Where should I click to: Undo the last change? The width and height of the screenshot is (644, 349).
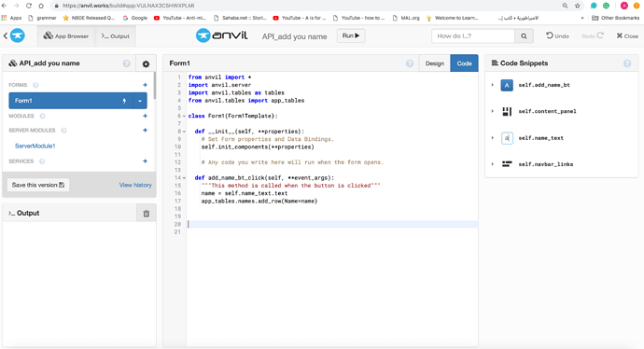click(557, 35)
